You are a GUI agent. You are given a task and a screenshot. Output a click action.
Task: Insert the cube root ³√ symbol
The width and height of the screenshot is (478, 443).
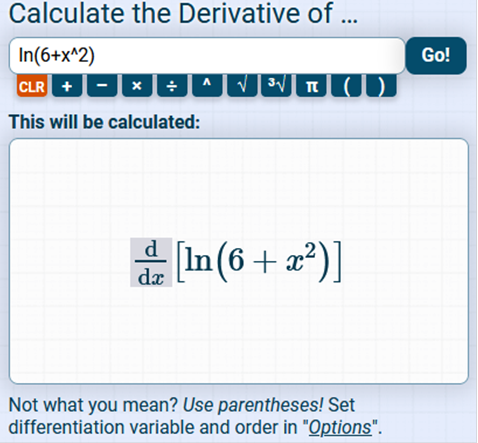click(x=276, y=86)
